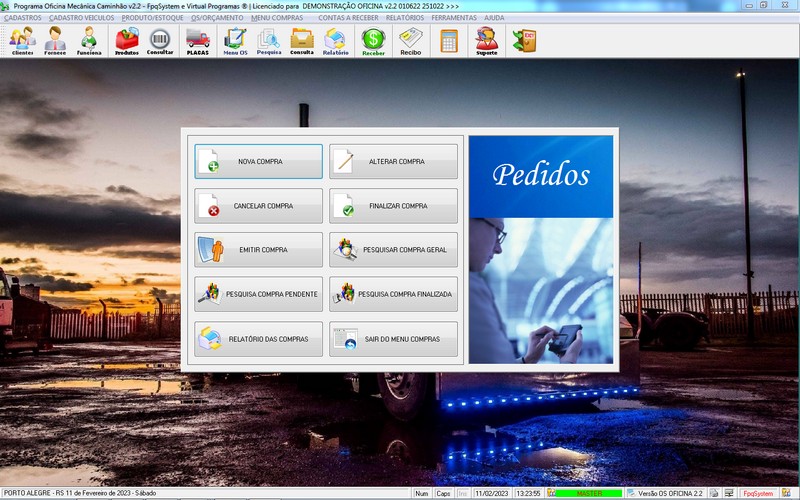Click PESQUISA COMPRA PENDENTE button
The height and width of the screenshot is (500, 800).
coord(258,294)
